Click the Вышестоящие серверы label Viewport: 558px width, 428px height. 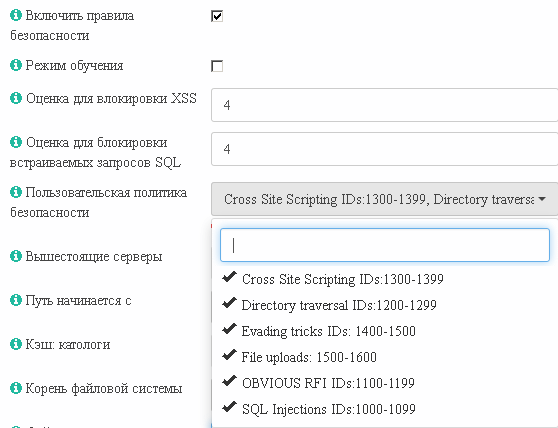pos(94,256)
